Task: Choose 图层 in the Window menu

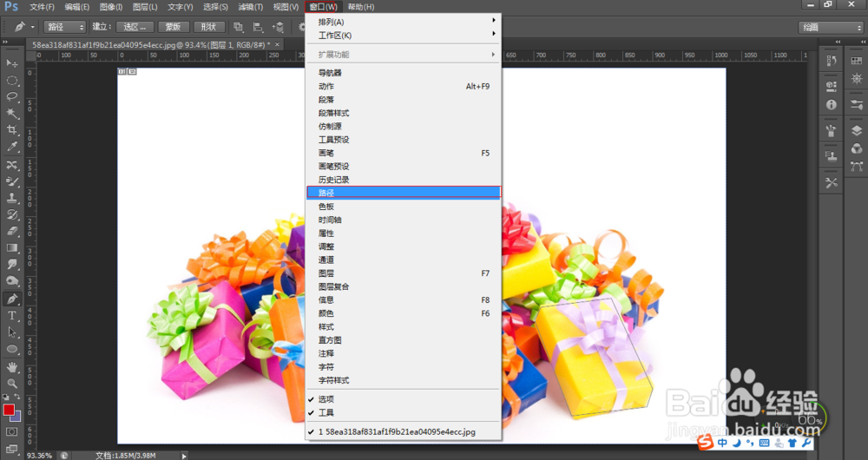Action: pos(403,273)
